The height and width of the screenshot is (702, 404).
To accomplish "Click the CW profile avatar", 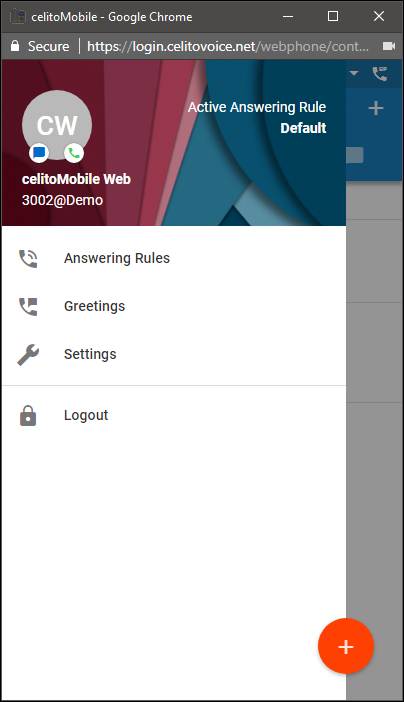I will [57, 125].
